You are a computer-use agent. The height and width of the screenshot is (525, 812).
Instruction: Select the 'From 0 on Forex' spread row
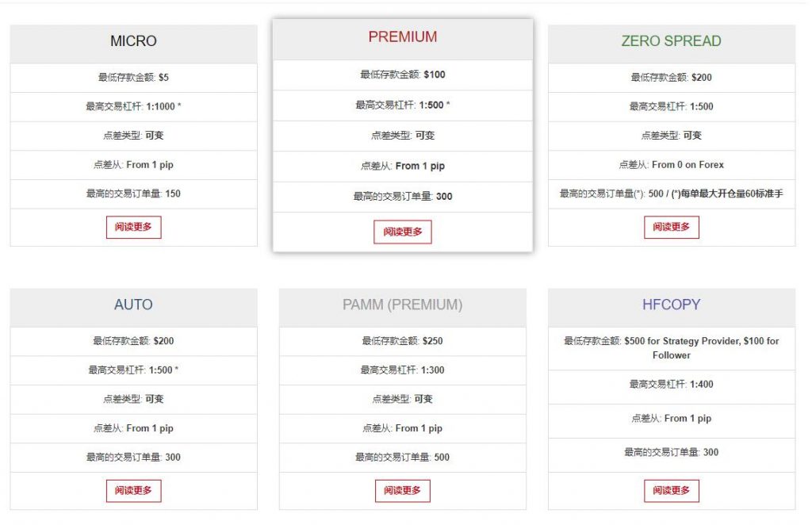pyautogui.click(x=671, y=165)
